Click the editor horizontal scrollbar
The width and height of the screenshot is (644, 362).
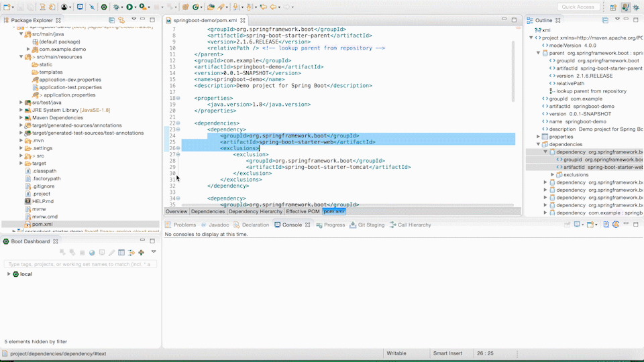347,205
